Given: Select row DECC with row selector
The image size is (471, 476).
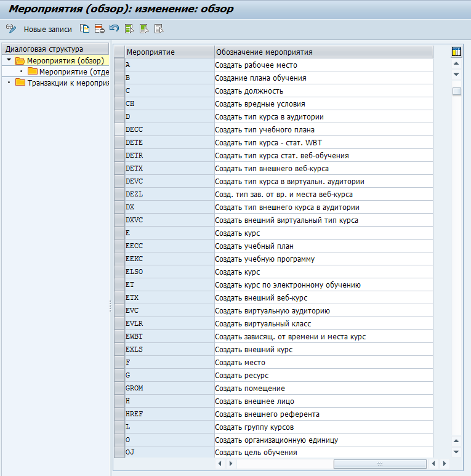Looking at the screenshot, I should click(x=119, y=130).
